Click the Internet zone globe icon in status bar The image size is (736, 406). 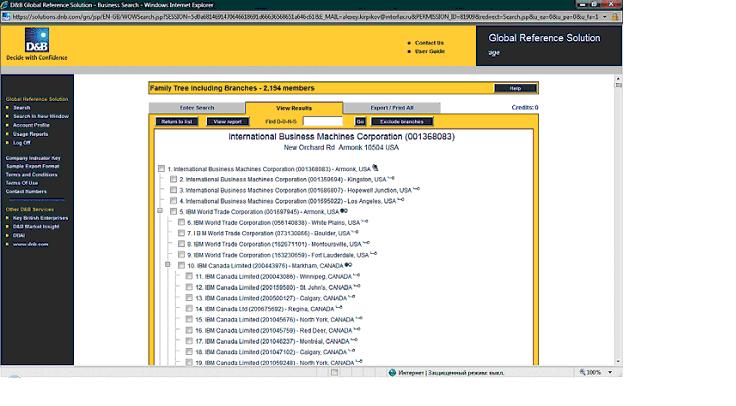392,372
